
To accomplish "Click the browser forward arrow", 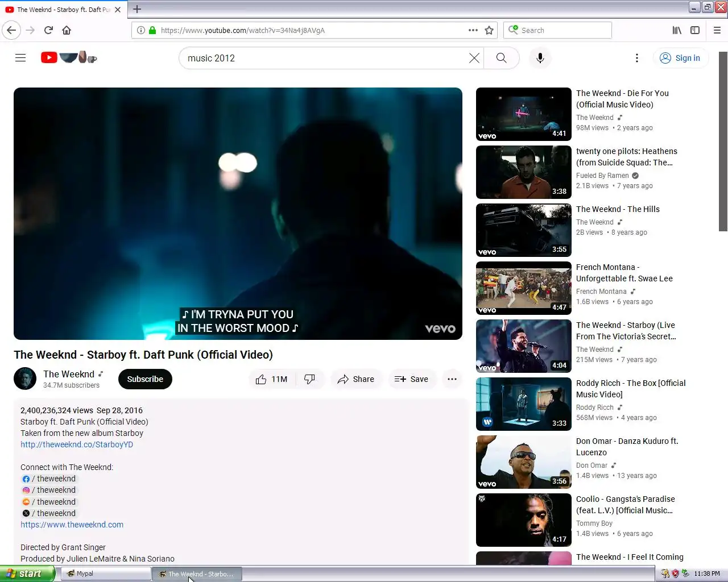I will click(30, 30).
